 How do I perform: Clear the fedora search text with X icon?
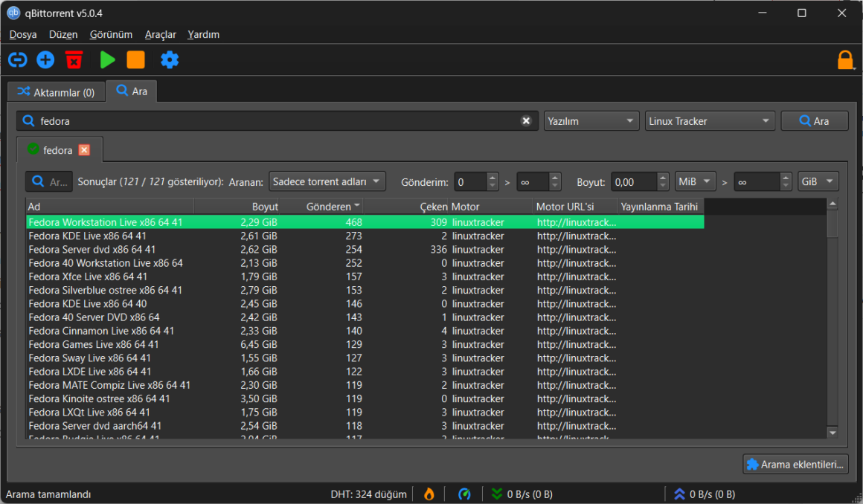coord(526,121)
